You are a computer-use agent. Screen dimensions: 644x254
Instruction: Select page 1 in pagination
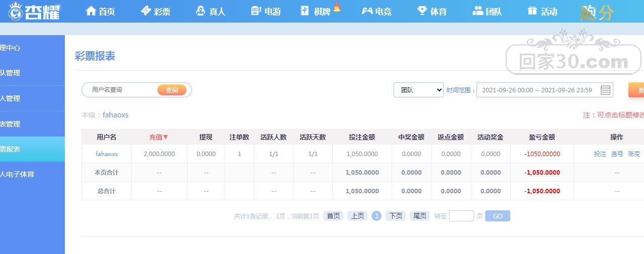(x=377, y=216)
